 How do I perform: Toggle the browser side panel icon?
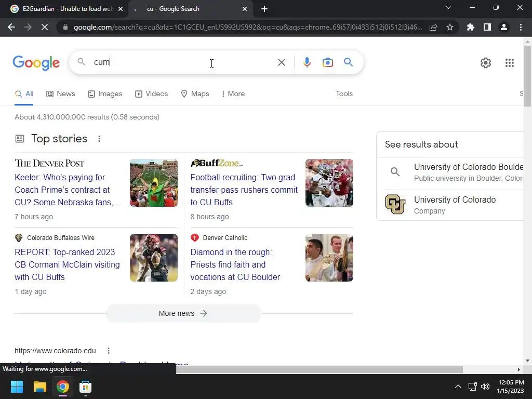(x=487, y=27)
